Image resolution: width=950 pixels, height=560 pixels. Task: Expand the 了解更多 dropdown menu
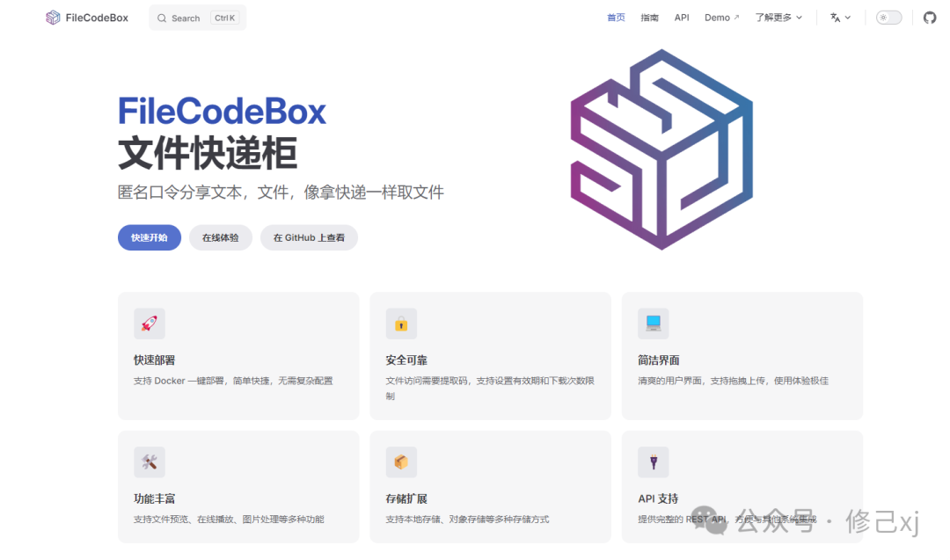(x=778, y=18)
